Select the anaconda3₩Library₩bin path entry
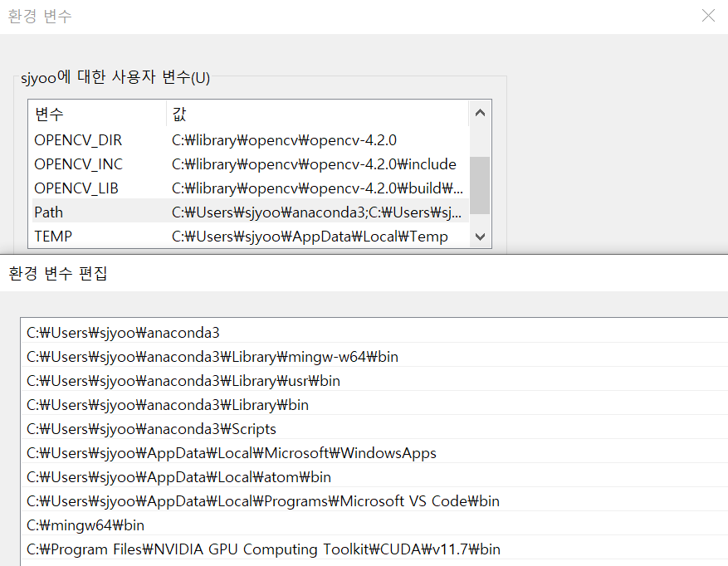The width and height of the screenshot is (728, 566). pos(374,405)
